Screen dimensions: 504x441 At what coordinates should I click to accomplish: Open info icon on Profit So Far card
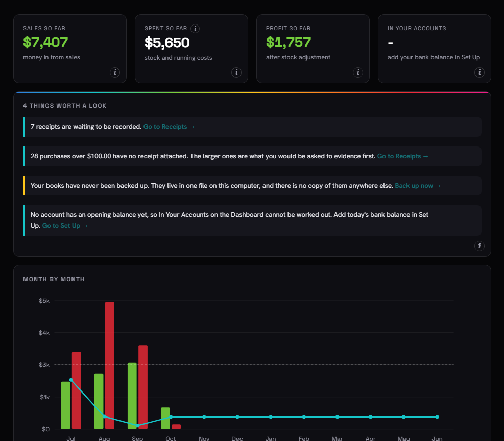358,72
